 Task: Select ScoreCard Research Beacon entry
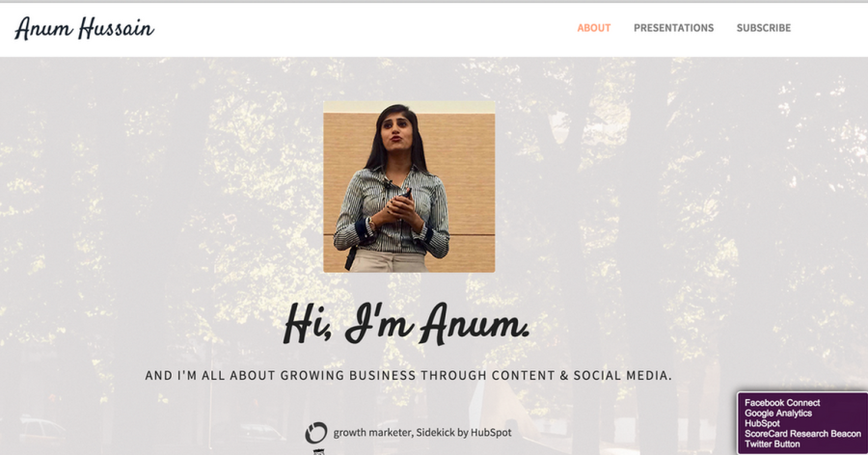click(x=802, y=434)
